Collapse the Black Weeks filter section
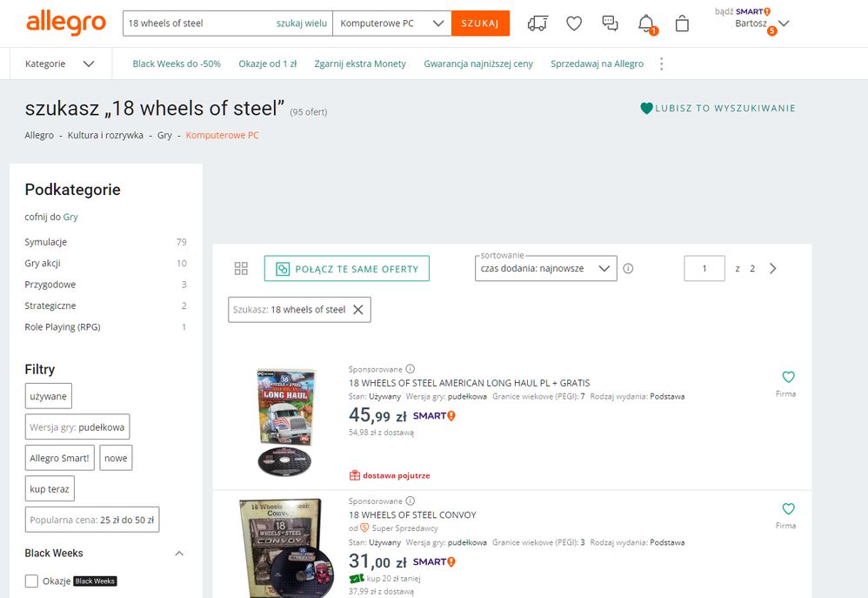Viewport: 868px width, 598px height. click(x=179, y=554)
